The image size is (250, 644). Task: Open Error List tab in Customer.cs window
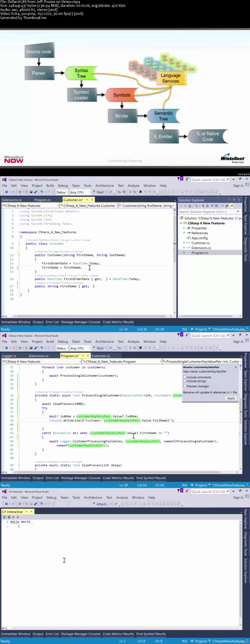tap(52, 322)
